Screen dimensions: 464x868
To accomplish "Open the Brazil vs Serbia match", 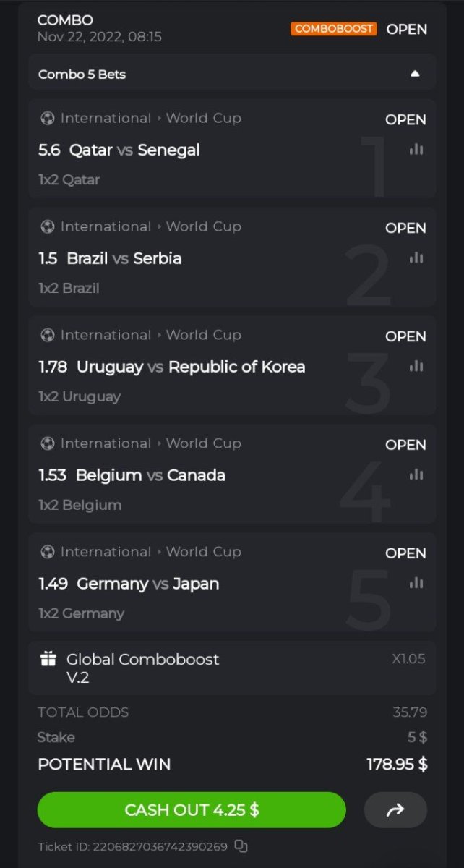I will pyautogui.click(x=124, y=259).
